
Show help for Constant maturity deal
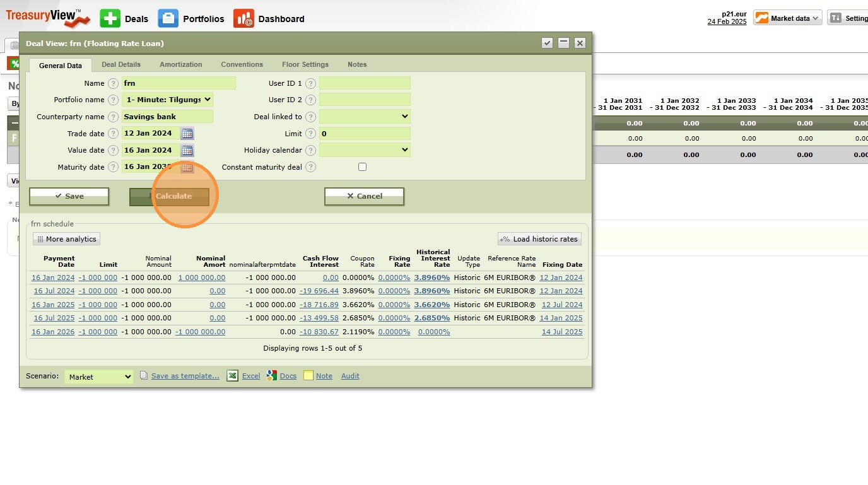tap(310, 167)
